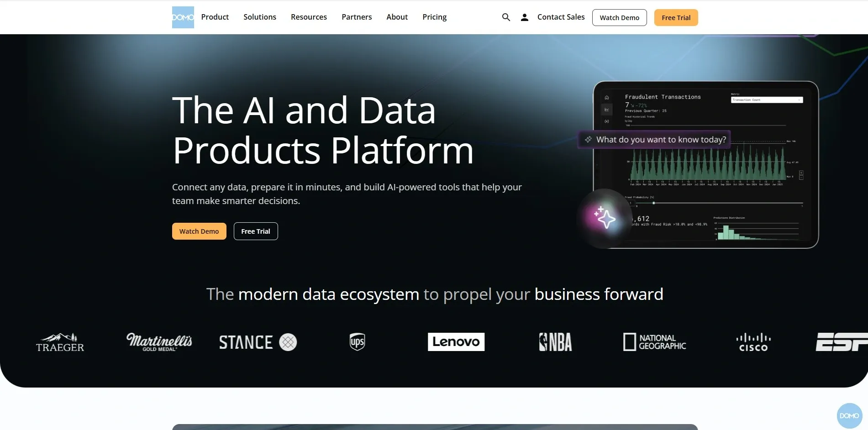Open the Domo chat bubble widget
The width and height of the screenshot is (868, 430).
coord(849,415)
